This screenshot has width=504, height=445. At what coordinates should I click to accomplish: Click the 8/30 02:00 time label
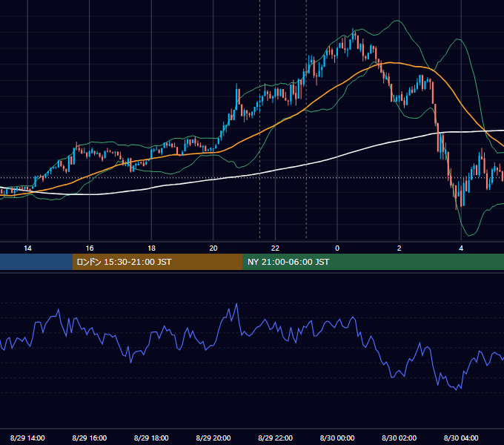399,438
